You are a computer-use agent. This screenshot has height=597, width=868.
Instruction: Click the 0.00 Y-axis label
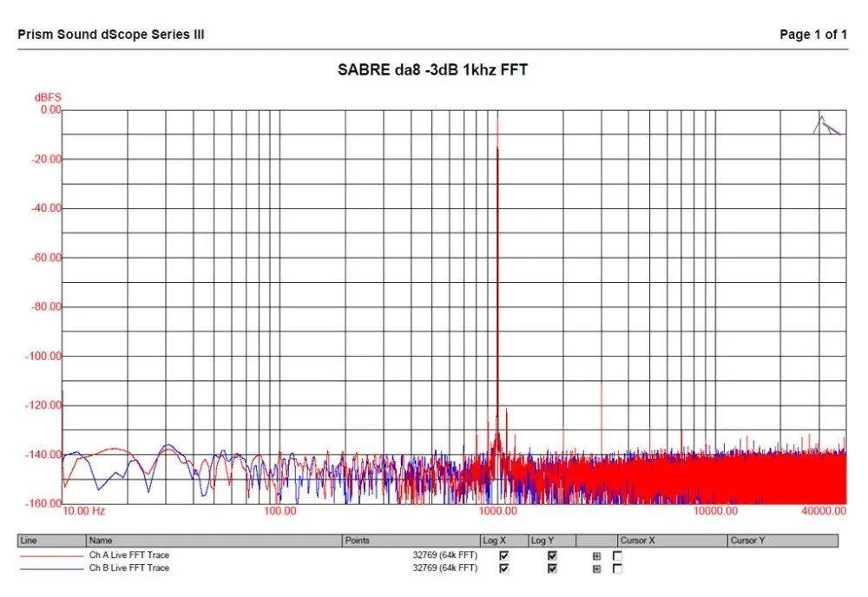(x=51, y=109)
